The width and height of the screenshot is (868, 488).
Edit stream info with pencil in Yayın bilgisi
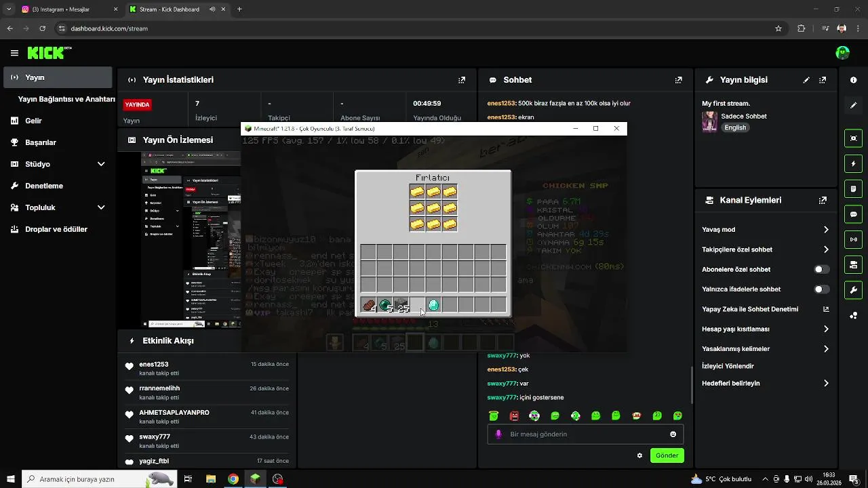(x=806, y=80)
